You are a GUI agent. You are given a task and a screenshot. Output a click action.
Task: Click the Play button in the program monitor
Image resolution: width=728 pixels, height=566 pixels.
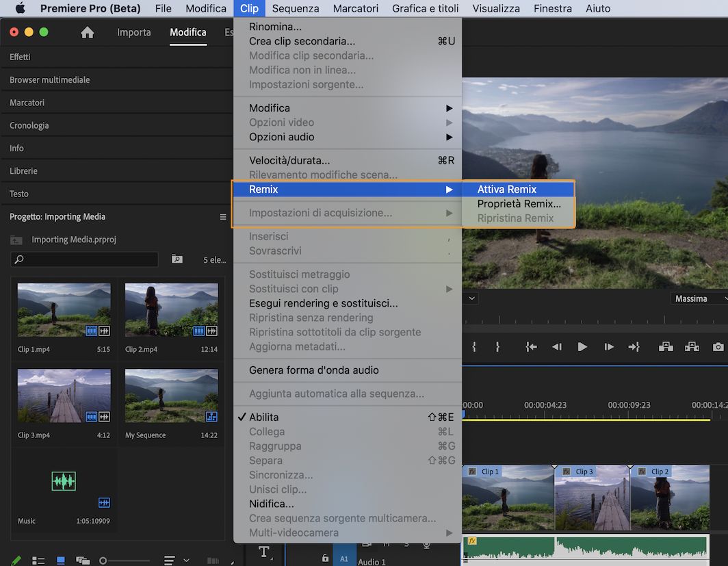point(583,347)
